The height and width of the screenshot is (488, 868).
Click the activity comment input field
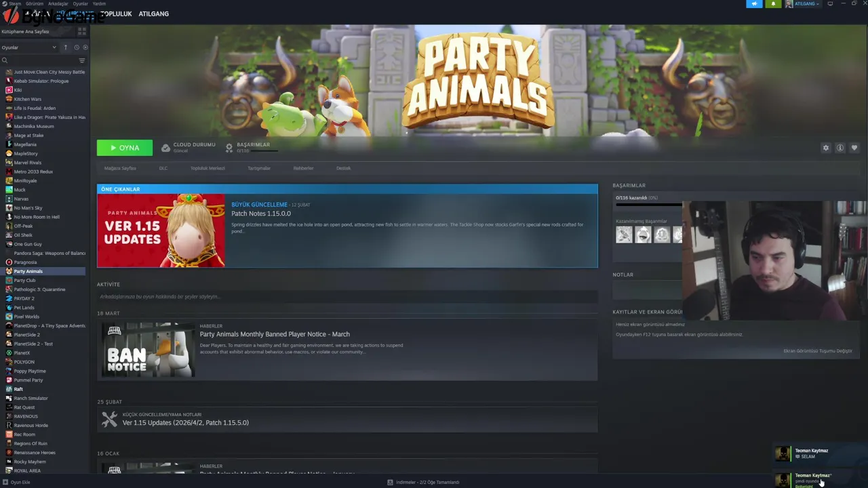coord(347,296)
